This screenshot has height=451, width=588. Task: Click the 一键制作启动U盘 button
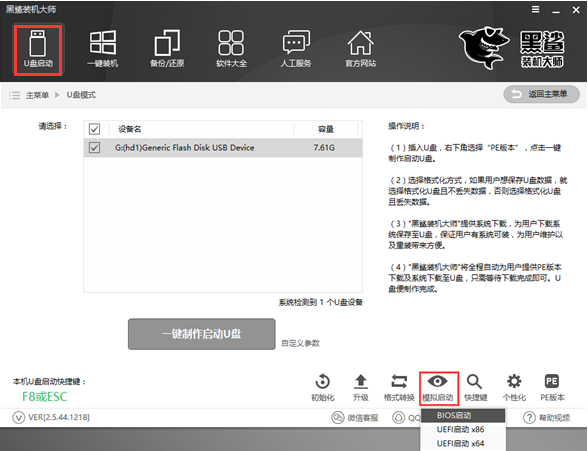[x=202, y=334]
